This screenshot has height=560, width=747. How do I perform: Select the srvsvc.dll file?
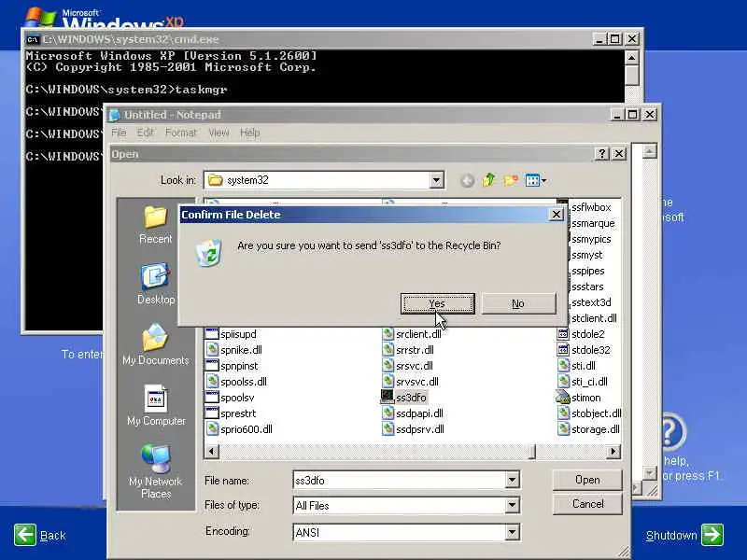coord(411,382)
